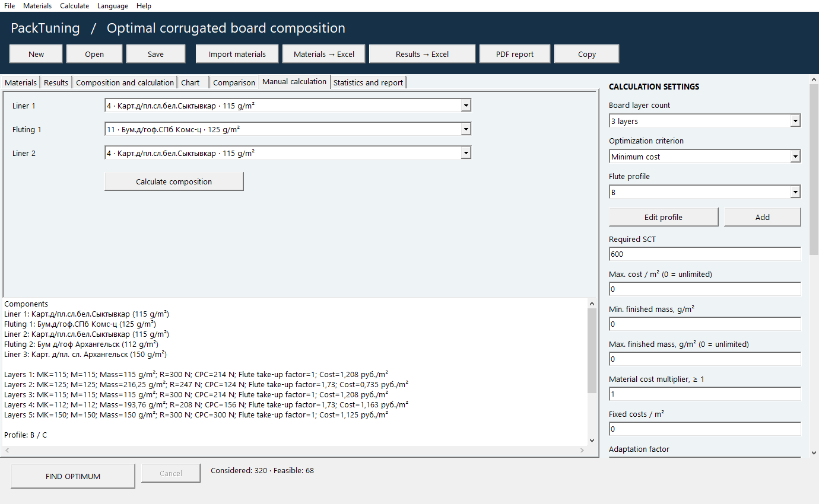This screenshot has height=504, width=819.
Task: Switch to the Comparison tab
Action: click(234, 82)
